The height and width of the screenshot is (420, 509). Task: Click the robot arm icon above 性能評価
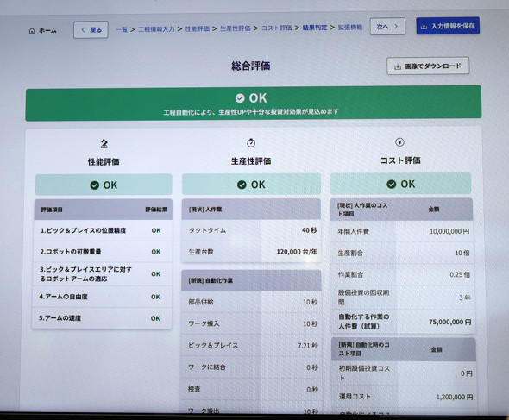(x=104, y=143)
